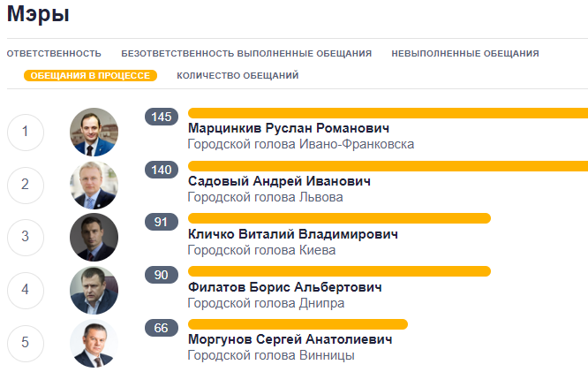Select the Невыполненные обещания tab
Viewport: 588px width, 372px height.
click(x=465, y=54)
